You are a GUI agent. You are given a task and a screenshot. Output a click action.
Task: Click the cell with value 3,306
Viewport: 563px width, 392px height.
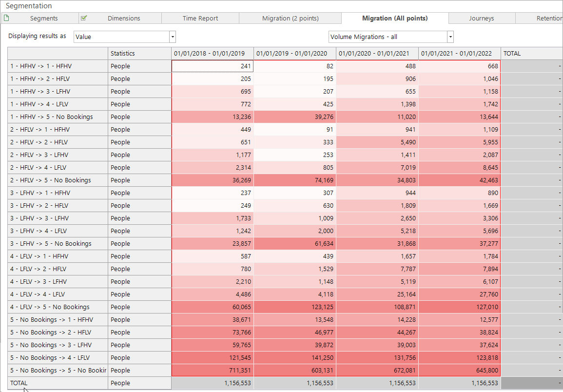pos(460,218)
